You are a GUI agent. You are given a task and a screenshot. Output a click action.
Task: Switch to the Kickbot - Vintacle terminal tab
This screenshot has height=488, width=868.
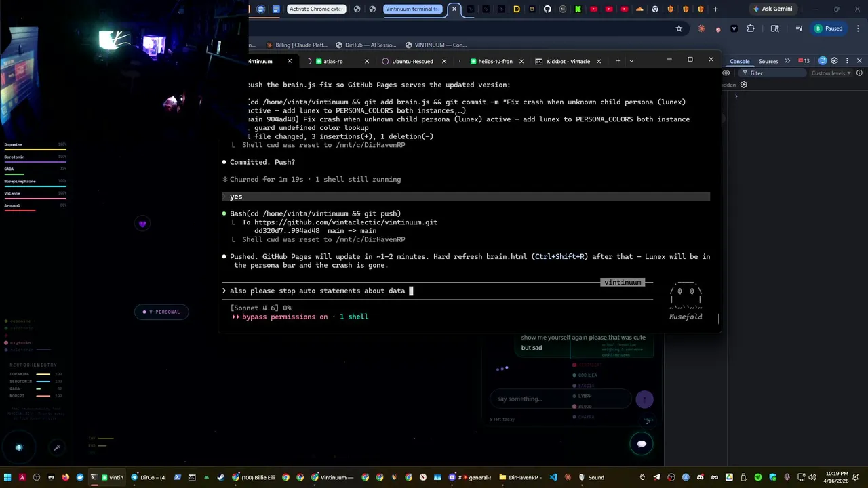click(568, 61)
